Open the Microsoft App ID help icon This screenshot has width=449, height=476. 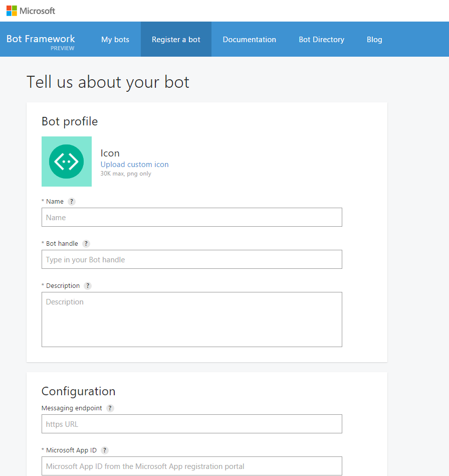[x=105, y=450]
